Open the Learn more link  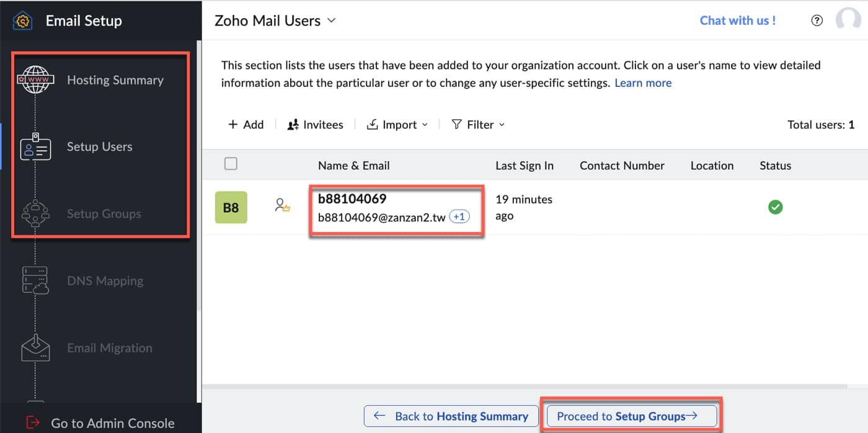coord(643,83)
